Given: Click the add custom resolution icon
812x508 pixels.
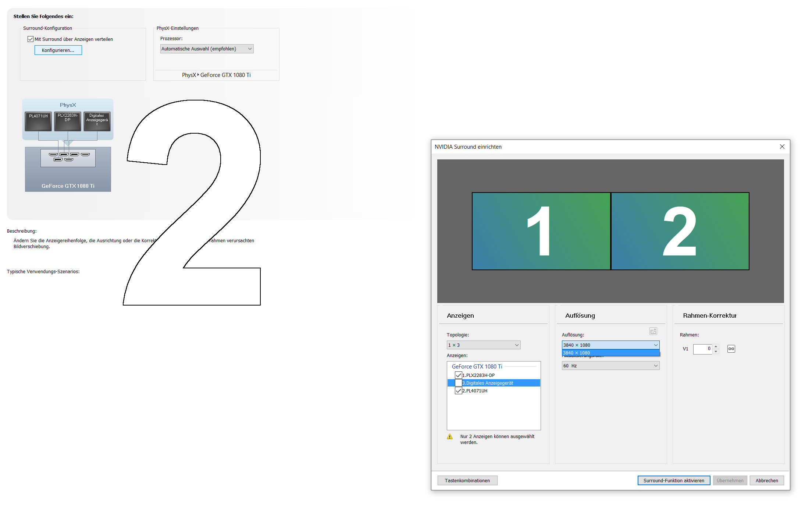Looking at the screenshot, I should 653,331.
